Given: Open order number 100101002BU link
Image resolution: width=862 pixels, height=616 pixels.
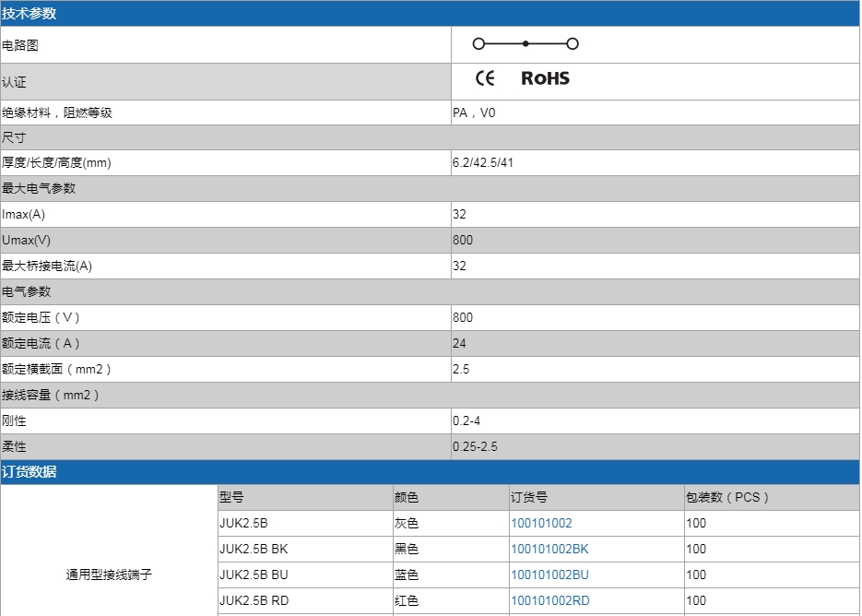Looking at the screenshot, I should click(x=549, y=575).
